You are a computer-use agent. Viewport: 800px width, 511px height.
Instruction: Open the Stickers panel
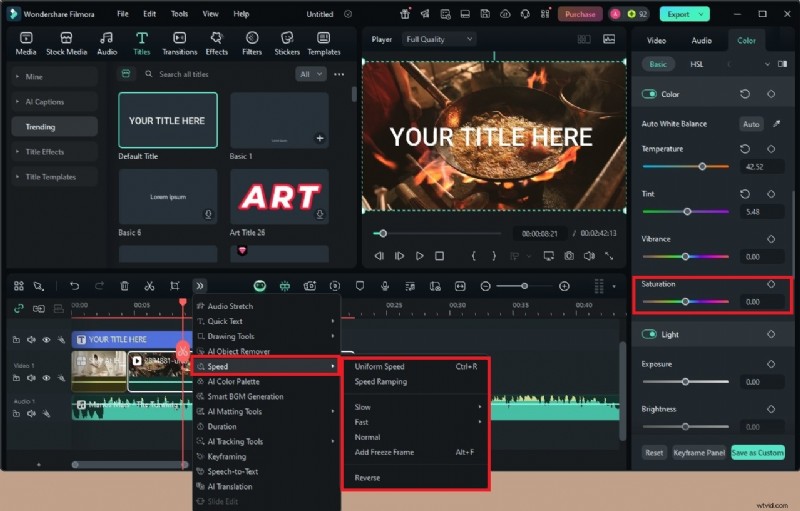point(287,42)
